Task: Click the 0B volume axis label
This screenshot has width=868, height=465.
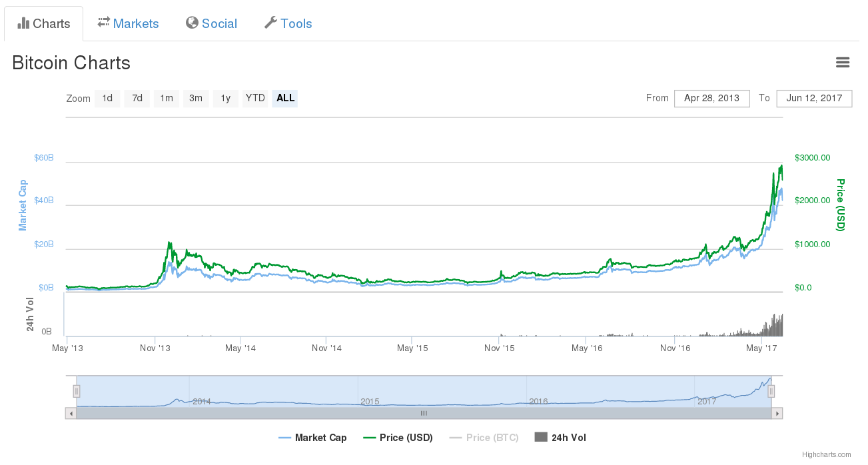Action: (x=47, y=331)
